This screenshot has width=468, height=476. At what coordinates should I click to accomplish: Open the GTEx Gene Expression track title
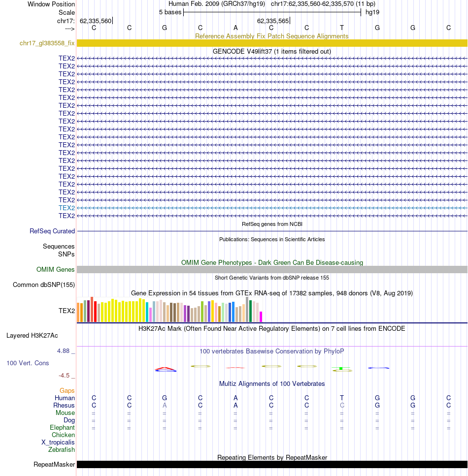tap(271, 293)
